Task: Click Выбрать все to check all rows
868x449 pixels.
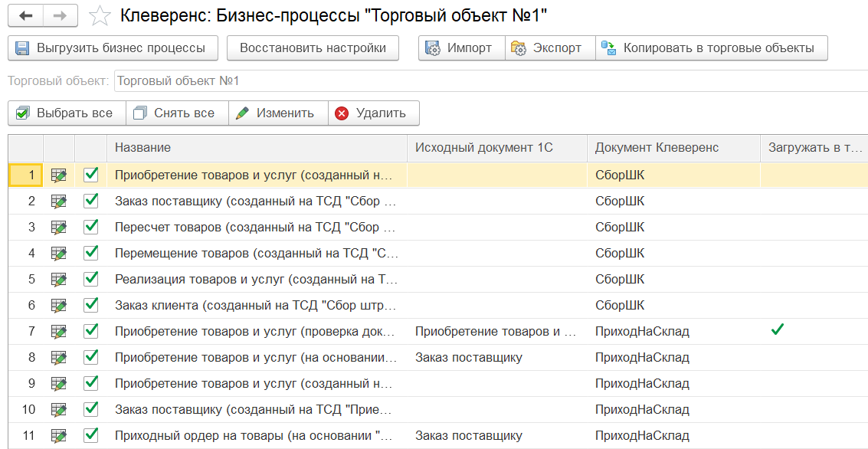Action: coord(67,113)
